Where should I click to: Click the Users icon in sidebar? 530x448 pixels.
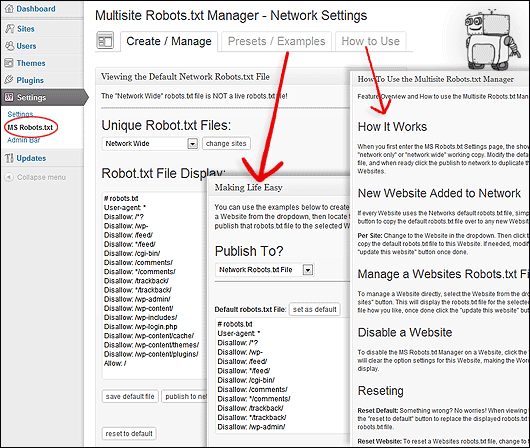tap(9, 46)
